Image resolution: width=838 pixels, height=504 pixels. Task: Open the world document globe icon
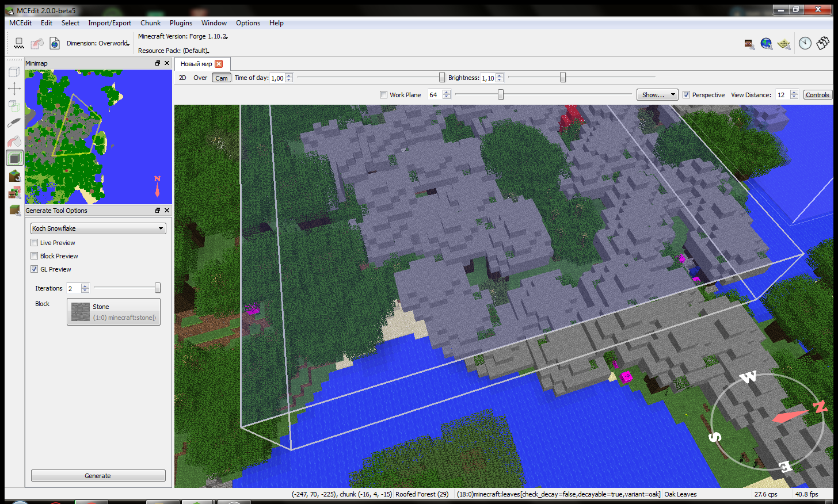click(55, 43)
